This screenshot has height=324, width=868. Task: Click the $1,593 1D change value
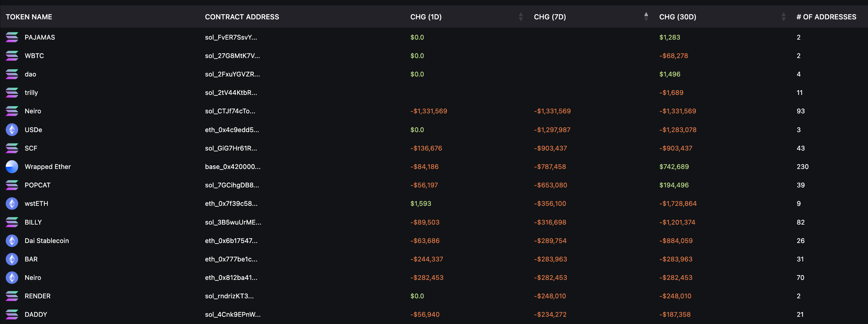pyautogui.click(x=420, y=204)
